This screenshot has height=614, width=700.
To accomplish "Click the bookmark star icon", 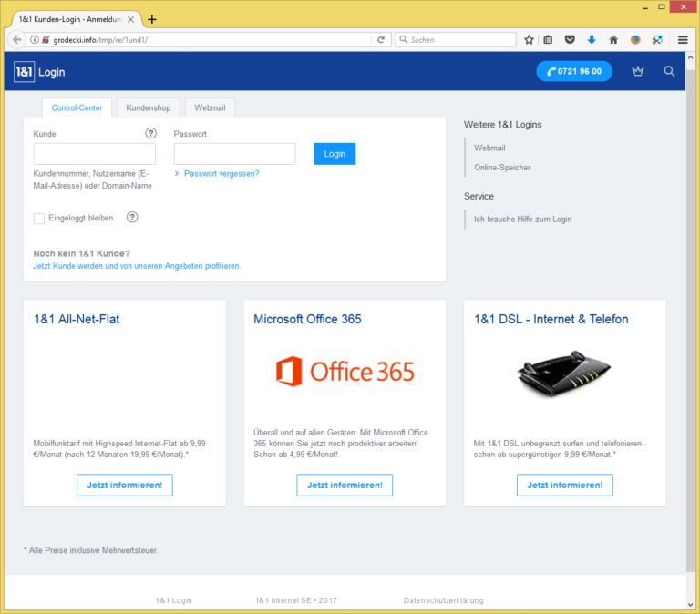I will tap(529, 40).
